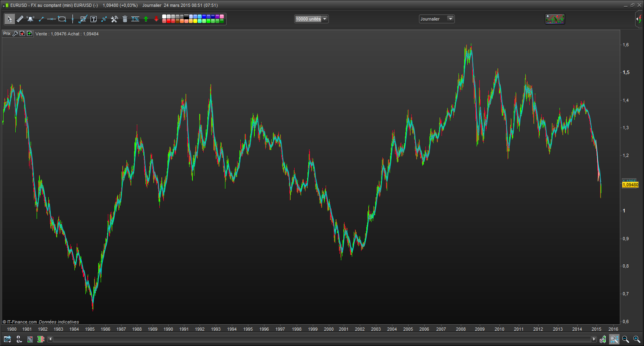The height and width of the screenshot is (346, 644).
Task: Pick the dashed diagonal line tool
Action: click(x=104, y=19)
